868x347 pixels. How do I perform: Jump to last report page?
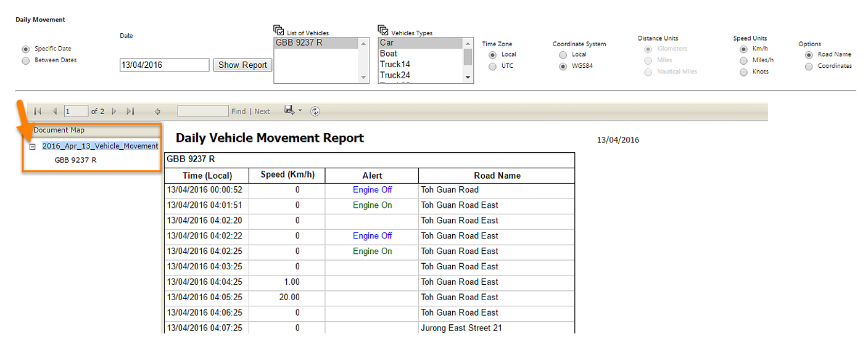coord(130,112)
